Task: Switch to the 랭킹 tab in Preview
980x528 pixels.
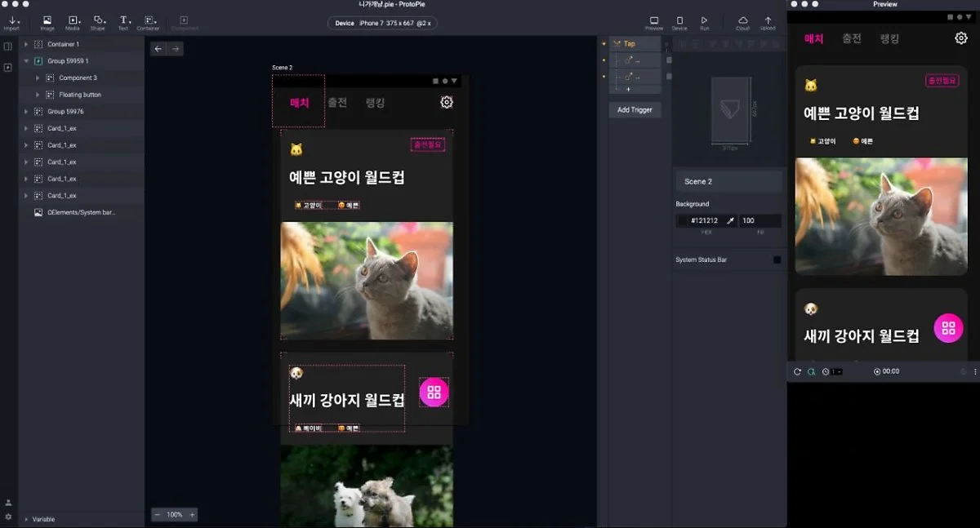Action: [x=889, y=38]
